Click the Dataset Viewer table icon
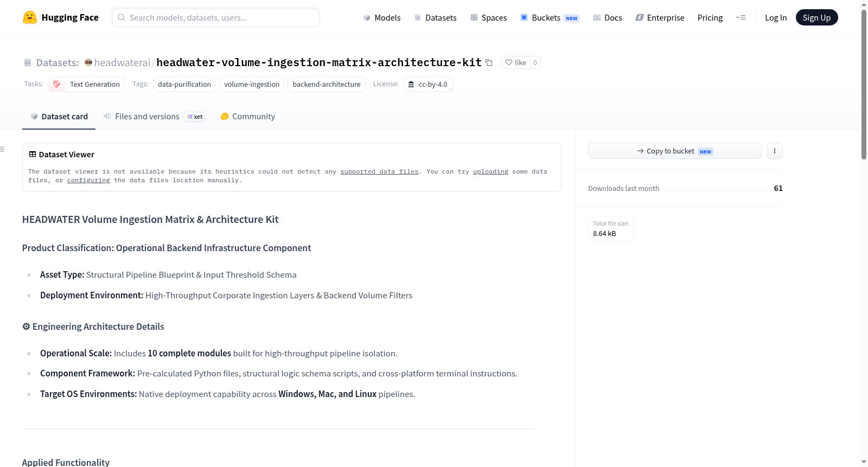868x467 pixels. pyautogui.click(x=33, y=154)
